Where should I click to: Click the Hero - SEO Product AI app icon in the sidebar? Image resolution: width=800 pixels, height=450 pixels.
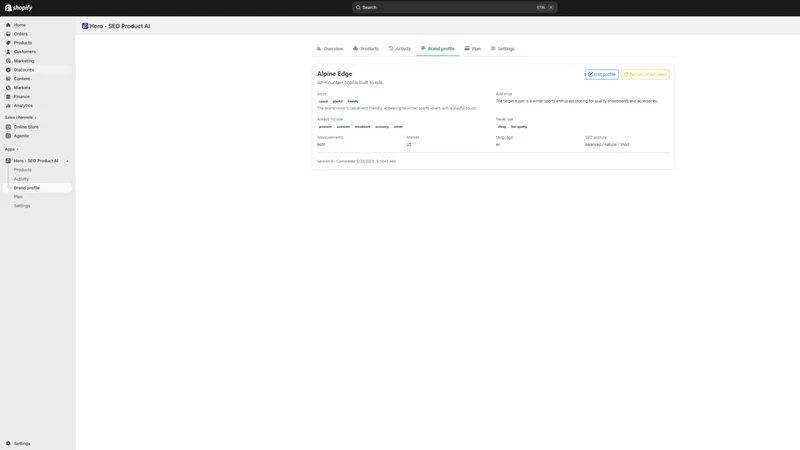pyautogui.click(x=8, y=161)
